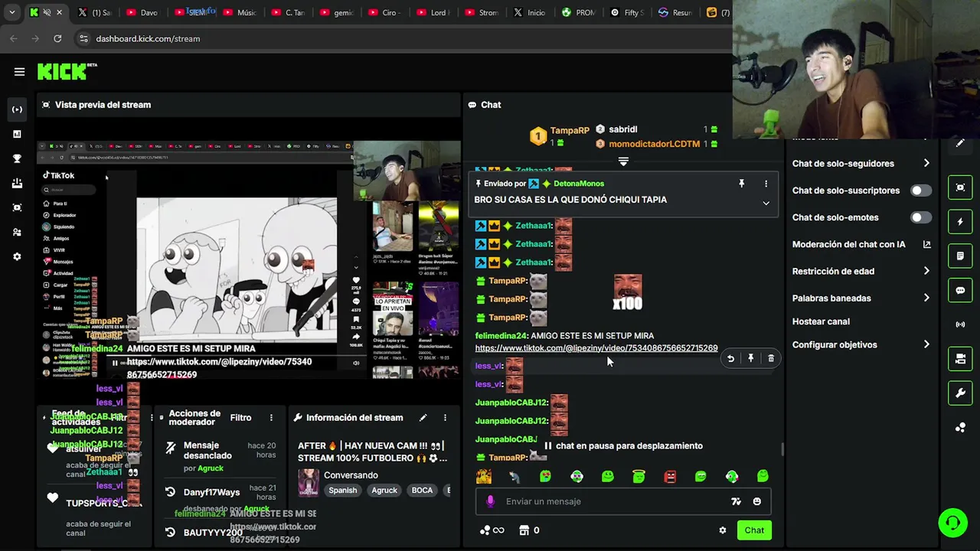Edit the stream information pencil icon

(x=423, y=418)
